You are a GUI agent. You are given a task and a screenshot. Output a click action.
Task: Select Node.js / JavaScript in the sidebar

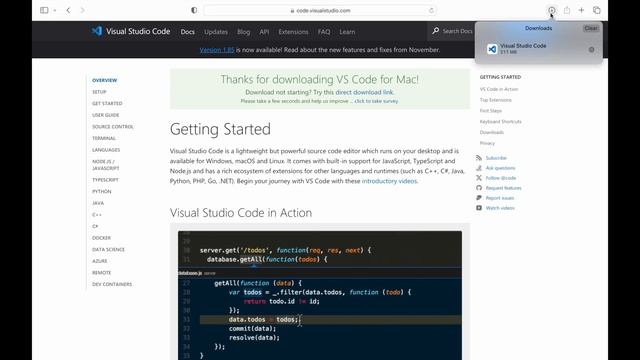106,165
